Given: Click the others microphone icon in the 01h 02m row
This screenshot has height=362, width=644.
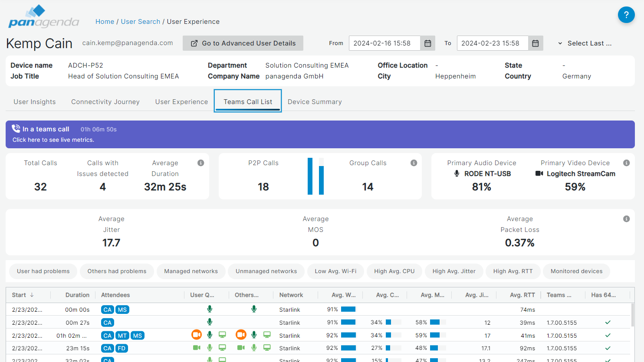Looking at the screenshot, I should (x=254, y=335).
